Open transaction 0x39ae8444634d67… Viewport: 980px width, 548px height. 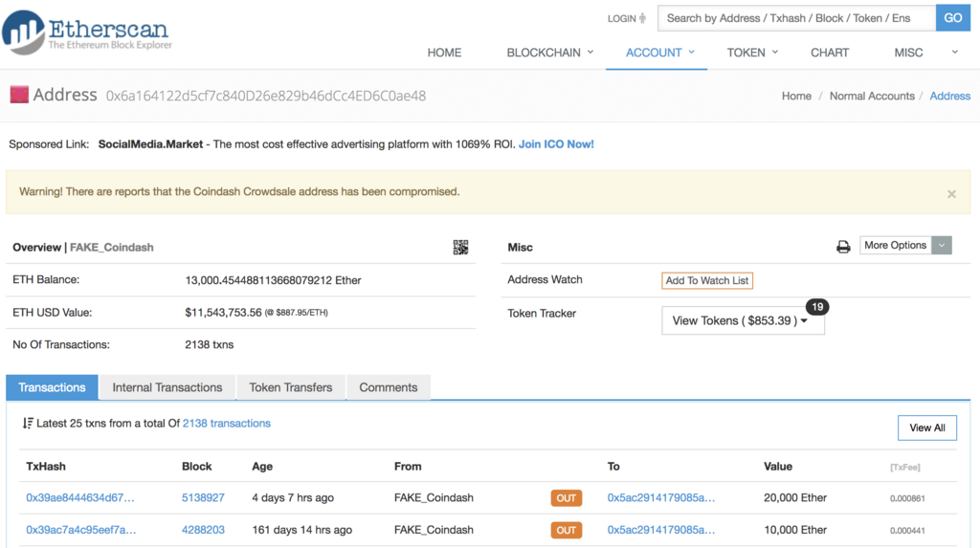click(80, 498)
